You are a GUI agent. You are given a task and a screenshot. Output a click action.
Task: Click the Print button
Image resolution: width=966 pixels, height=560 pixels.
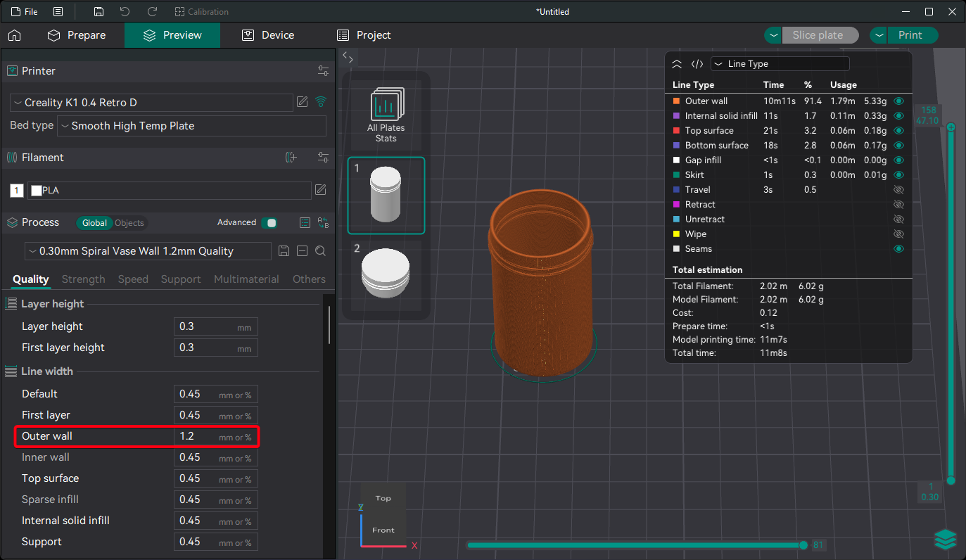coord(910,35)
